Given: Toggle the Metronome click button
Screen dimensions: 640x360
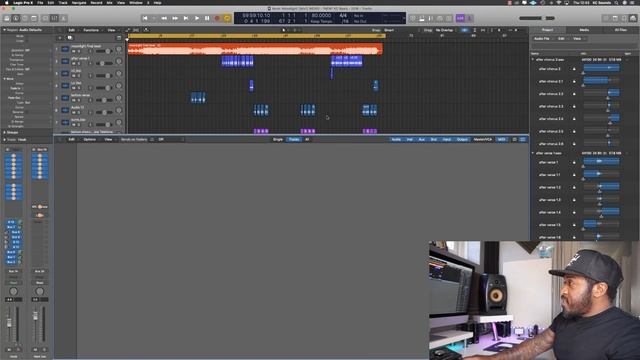Looking at the screenshot, I should 470,18.
